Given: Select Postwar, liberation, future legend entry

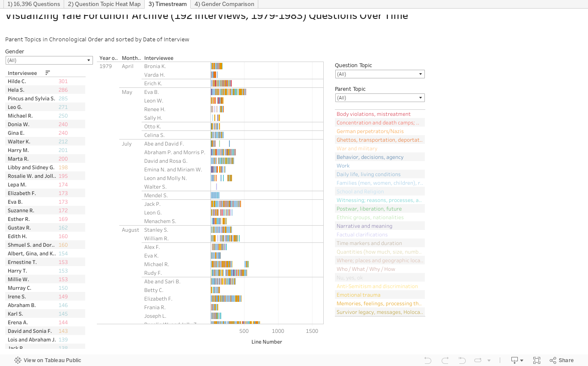Looking at the screenshot, I should point(380,209).
